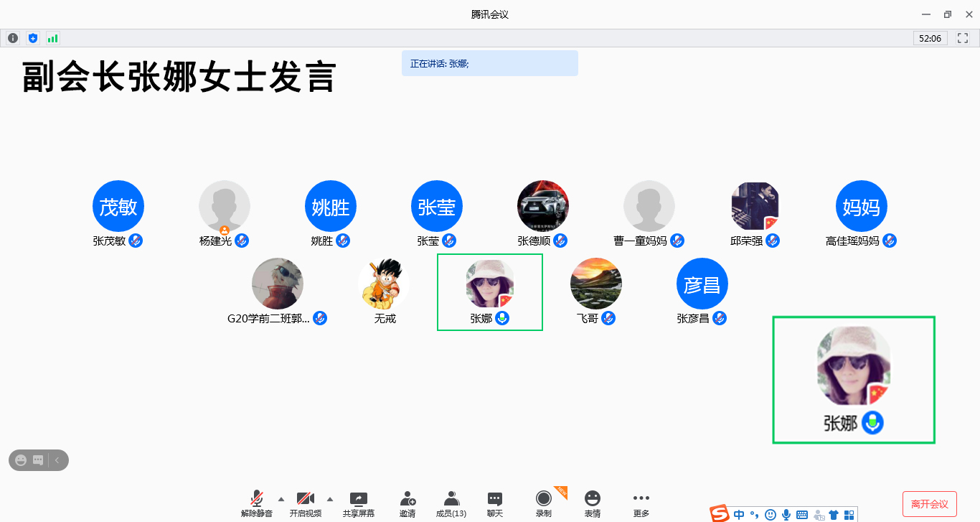Viewport: 980px width, 522px height.
Task: Start Sogou voice input microphone
Action: click(x=786, y=514)
